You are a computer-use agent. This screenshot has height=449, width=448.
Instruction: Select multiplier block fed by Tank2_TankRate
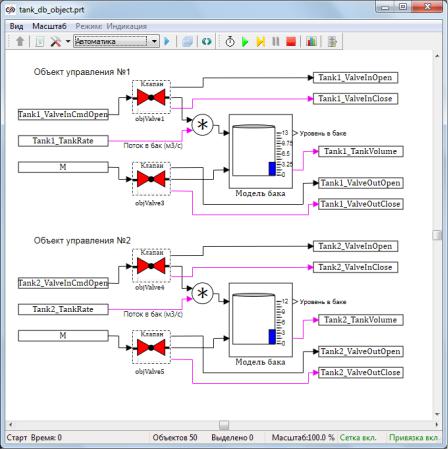202,293
